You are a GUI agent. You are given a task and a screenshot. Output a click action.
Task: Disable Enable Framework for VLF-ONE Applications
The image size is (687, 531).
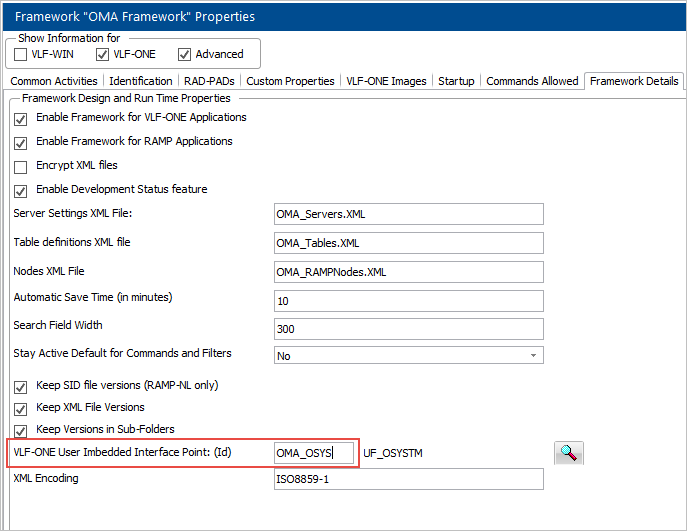point(21,118)
